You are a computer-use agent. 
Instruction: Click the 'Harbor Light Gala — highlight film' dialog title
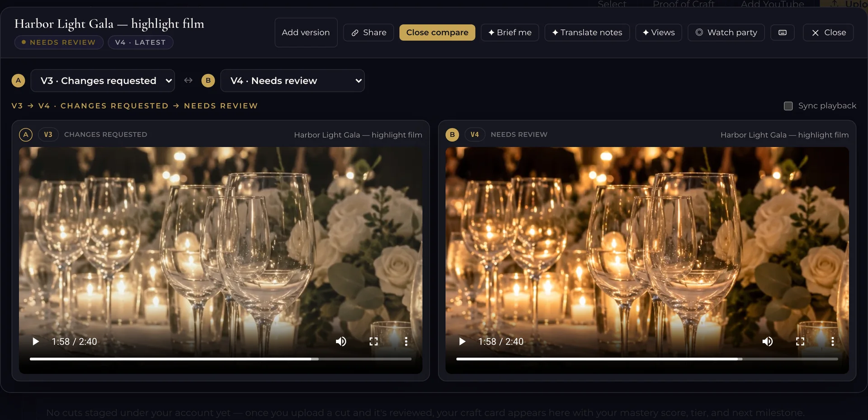(109, 23)
